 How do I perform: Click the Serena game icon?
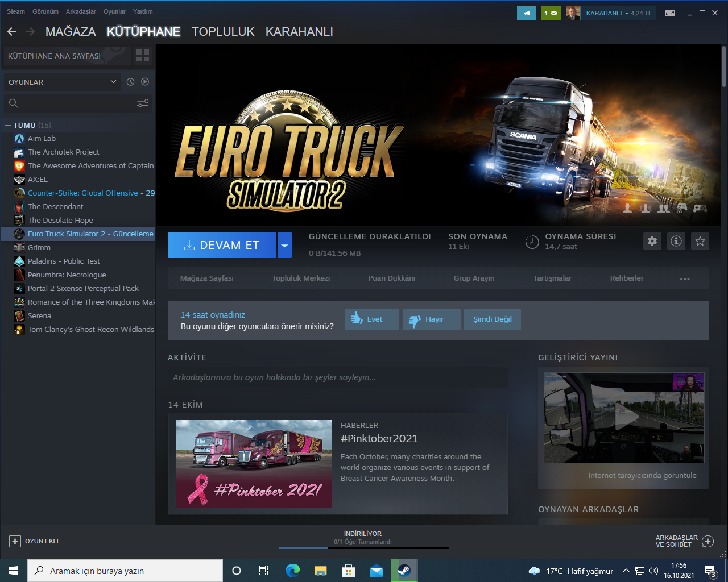pyautogui.click(x=19, y=316)
